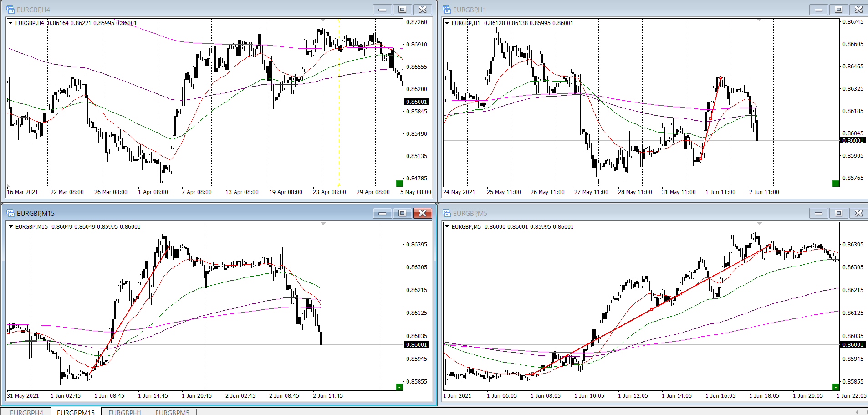Maximize the EURGBP,H1 chart window

pyautogui.click(x=839, y=10)
